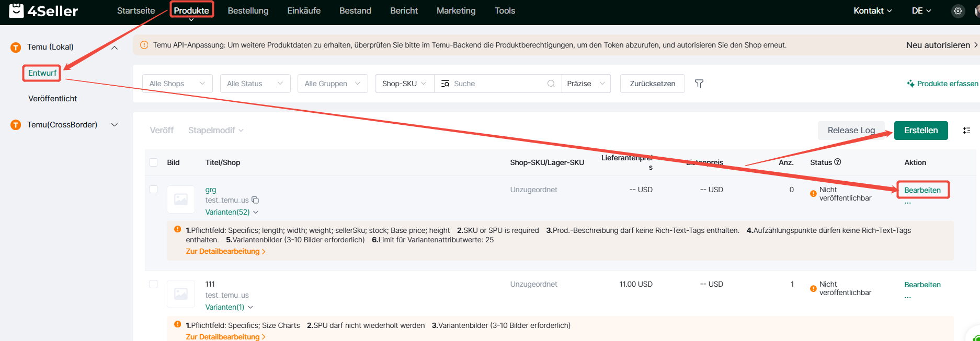The image size is (980, 341).
Task: Open the 111 product image placeholder
Action: [x=181, y=294]
